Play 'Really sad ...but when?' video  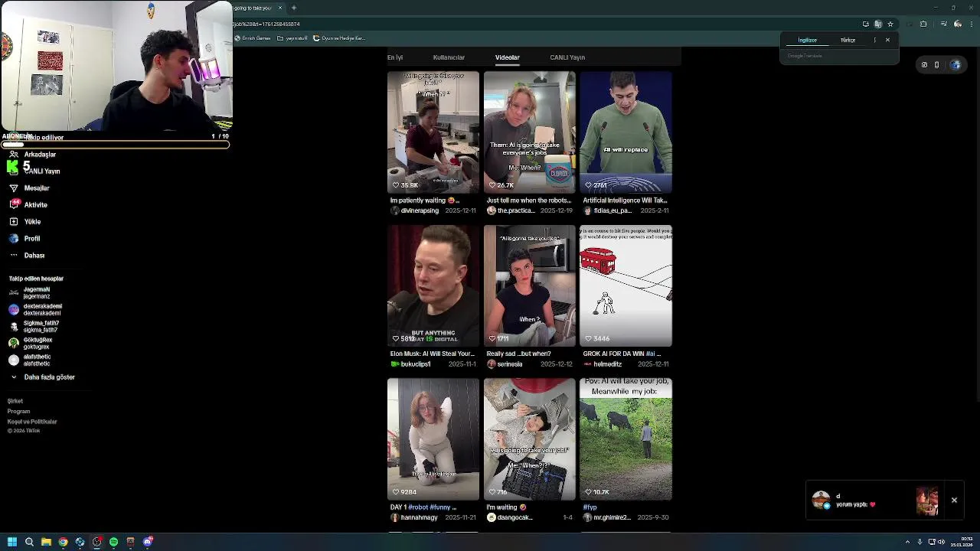530,285
